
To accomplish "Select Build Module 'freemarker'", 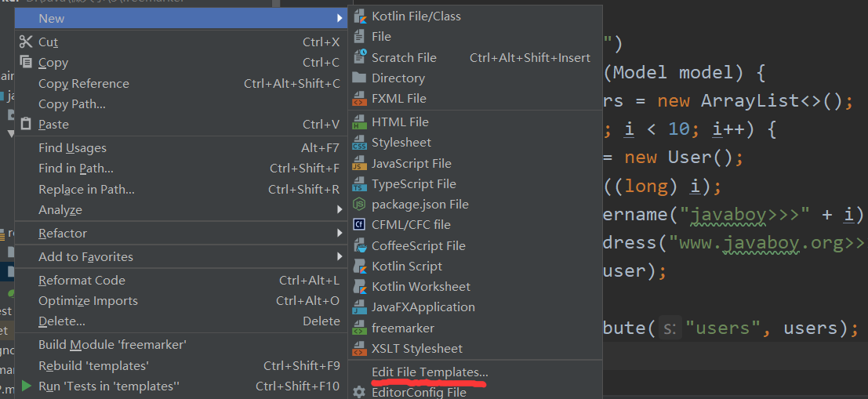I will pos(181,345).
